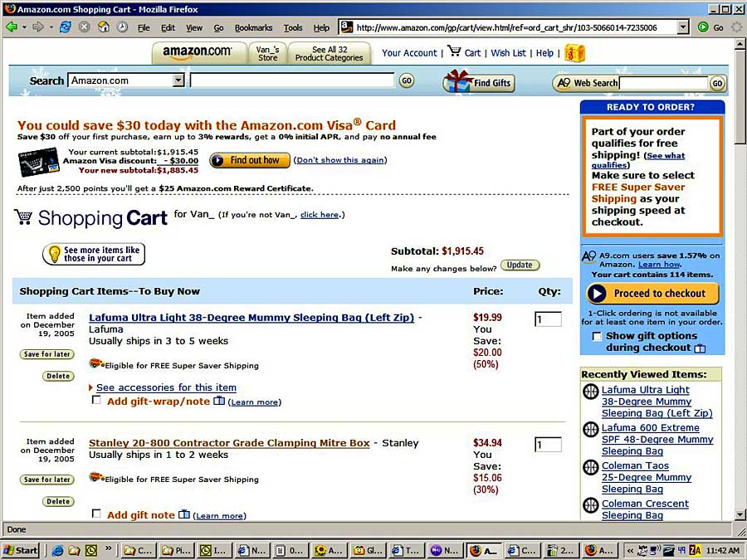
Task: Check Add gift note for Stanley Mitre Box
Action: [x=97, y=514]
